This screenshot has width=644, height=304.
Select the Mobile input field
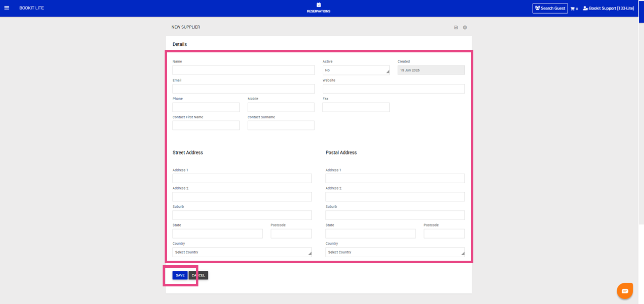(x=281, y=107)
